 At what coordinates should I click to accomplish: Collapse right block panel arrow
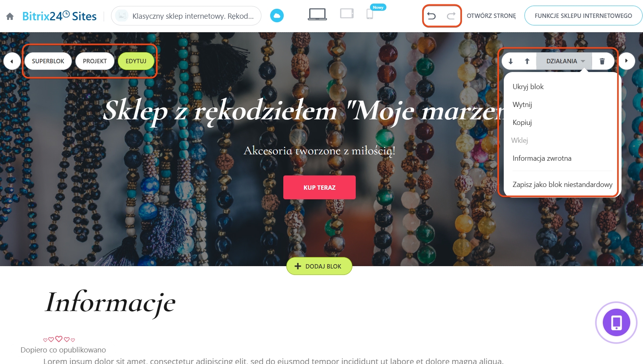(x=627, y=61)
